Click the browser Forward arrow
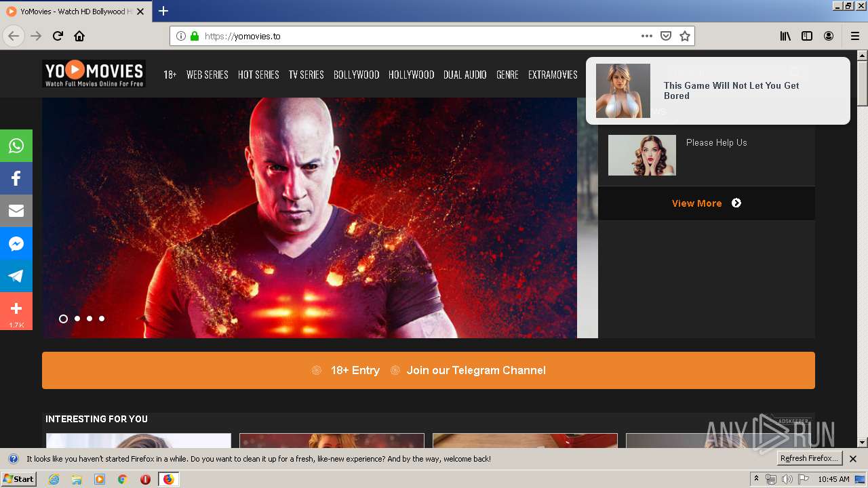This screenshot has height=488, width=868. 36,36
